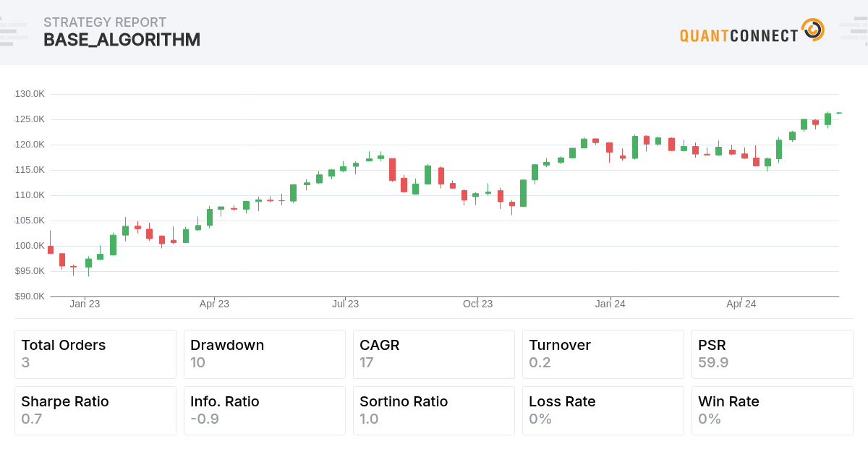Select the Sharpe Ratio value 0.7

click(x=32, y=419)
